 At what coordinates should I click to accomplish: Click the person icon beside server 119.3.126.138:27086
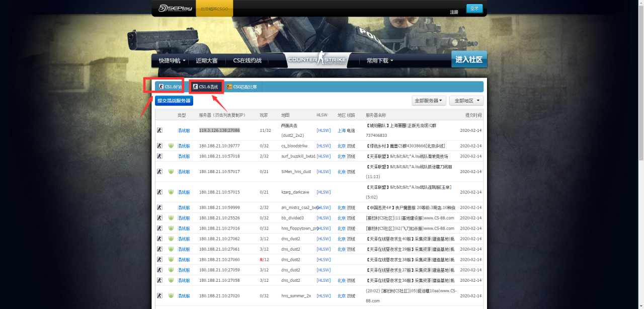[159, 130]
